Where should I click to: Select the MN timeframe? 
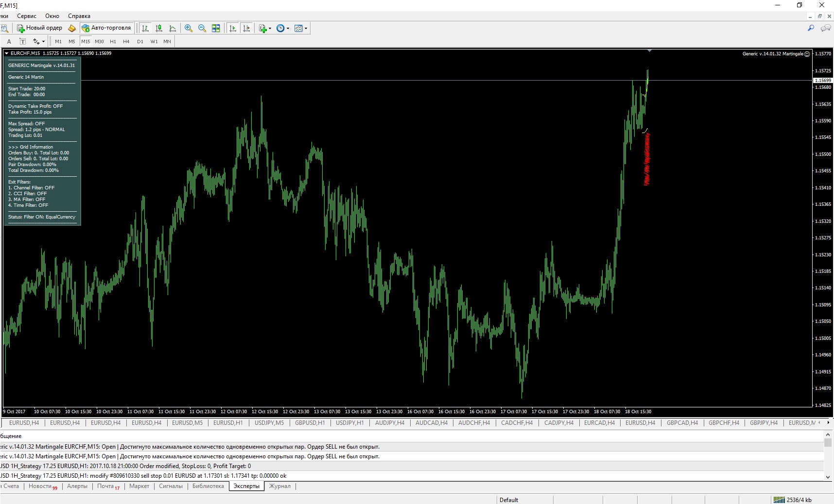pyautogui.click(x=167, y=41)
